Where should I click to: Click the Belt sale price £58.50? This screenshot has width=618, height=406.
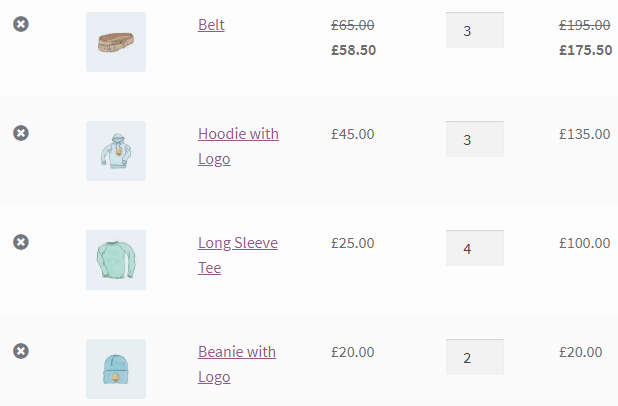click(354, 50)
